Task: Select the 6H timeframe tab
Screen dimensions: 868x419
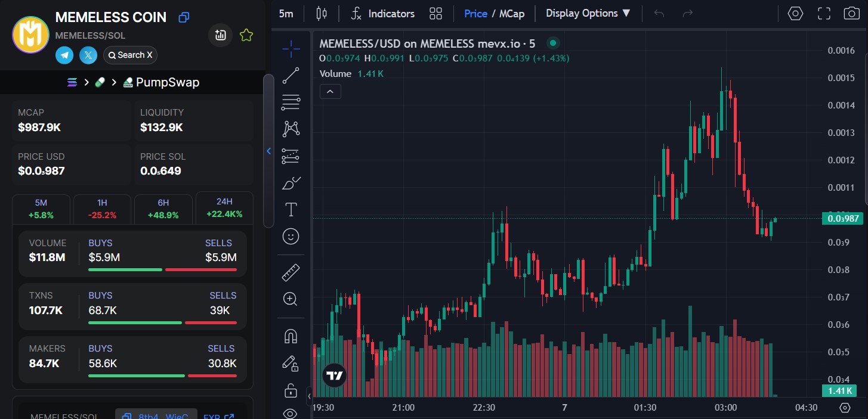Action: [x=163, y=209]
